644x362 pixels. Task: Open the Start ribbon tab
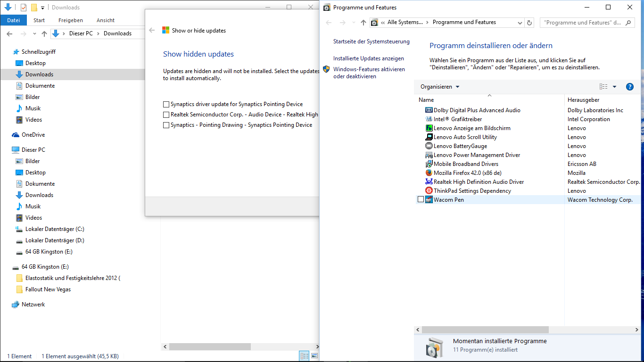39,20
